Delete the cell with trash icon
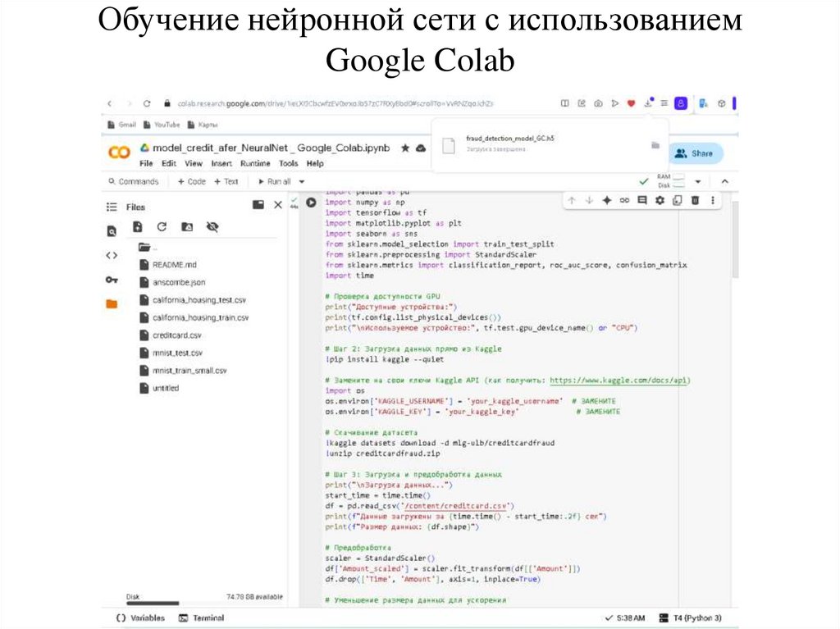Screen dimensions: 840x629 [695, 200]
